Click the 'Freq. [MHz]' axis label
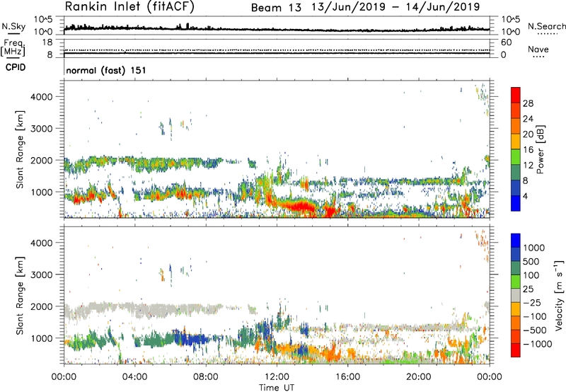 (x=13, y=47)
